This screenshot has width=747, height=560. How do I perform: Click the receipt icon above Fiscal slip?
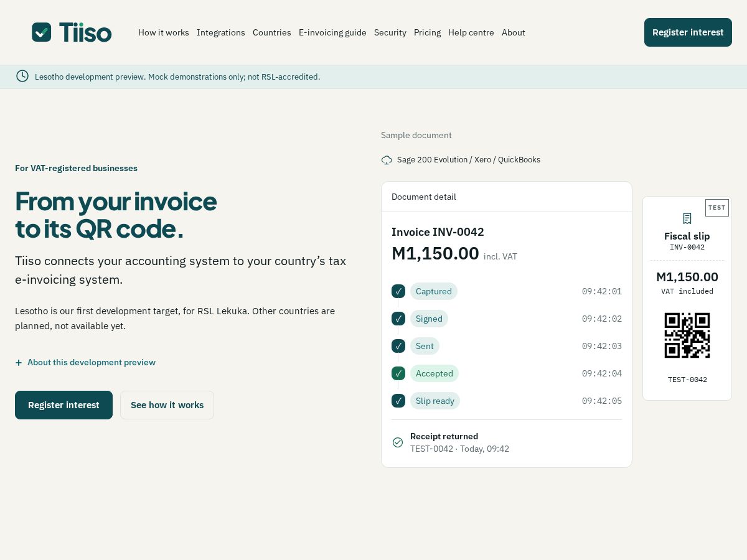click(x=687, y=218)
